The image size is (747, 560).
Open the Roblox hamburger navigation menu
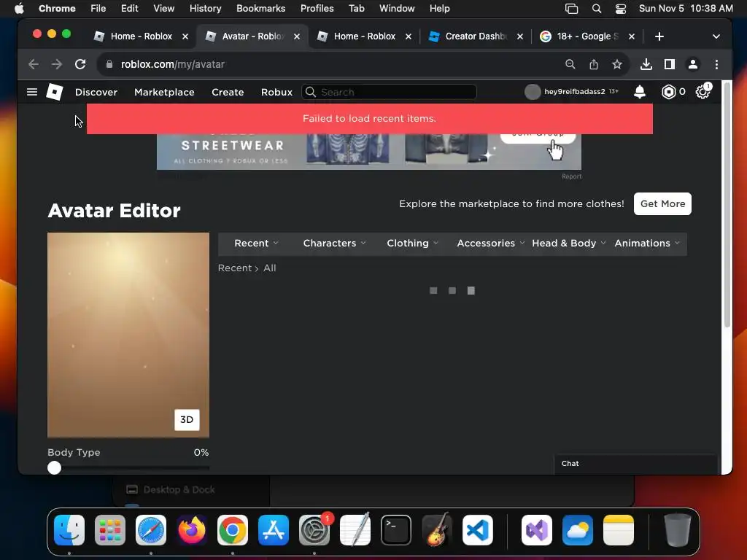pos(32,92)
